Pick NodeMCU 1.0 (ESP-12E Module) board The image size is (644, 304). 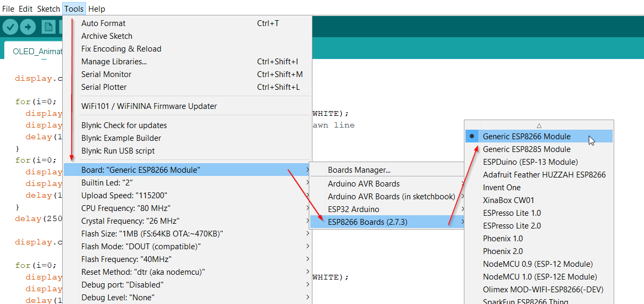coord(540,277)
